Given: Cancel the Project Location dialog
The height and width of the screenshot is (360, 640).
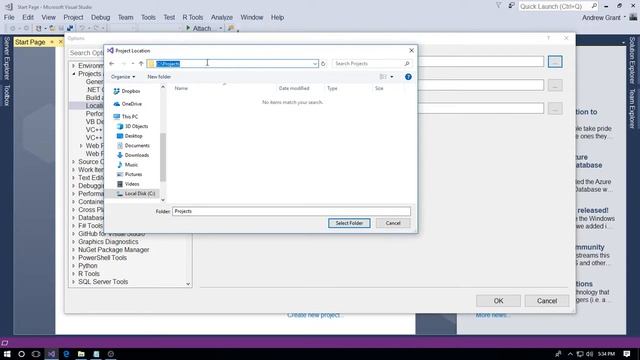Looking at the screenshot, I should (x=393, y=223).
